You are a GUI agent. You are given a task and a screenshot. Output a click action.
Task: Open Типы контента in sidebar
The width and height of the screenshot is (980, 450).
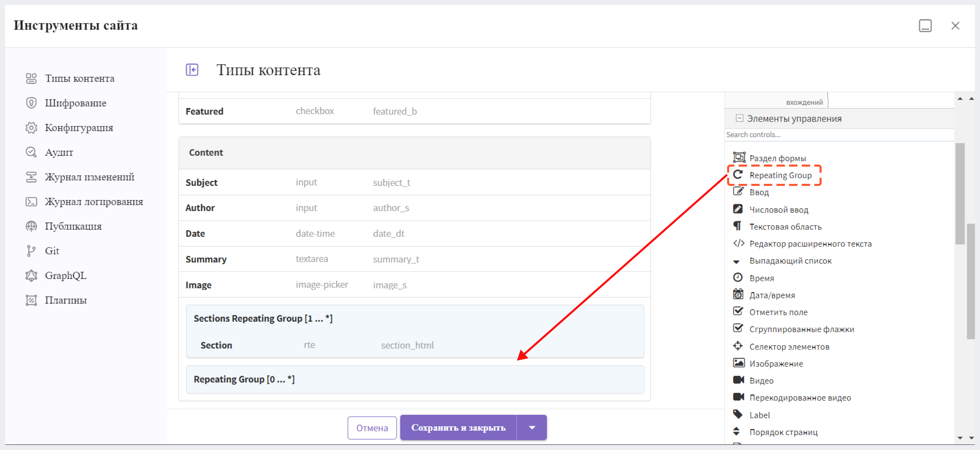tap(80, 78)
